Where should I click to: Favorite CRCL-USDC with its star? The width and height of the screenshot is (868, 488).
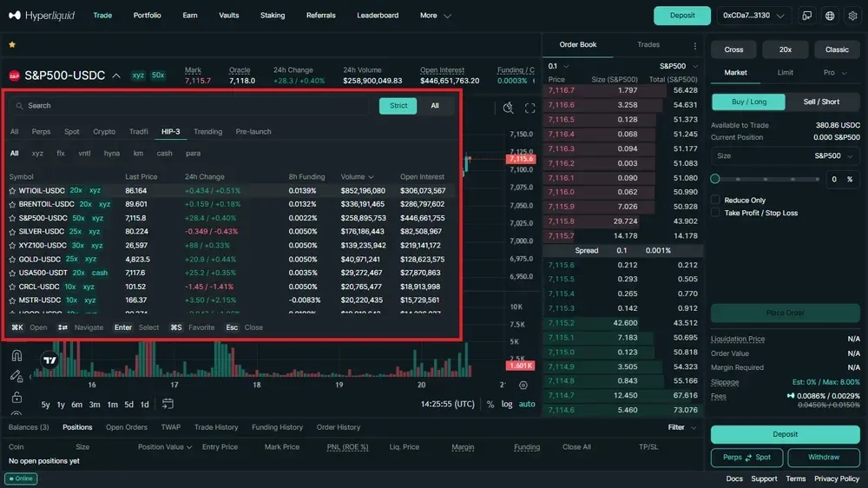pos(12,287)
